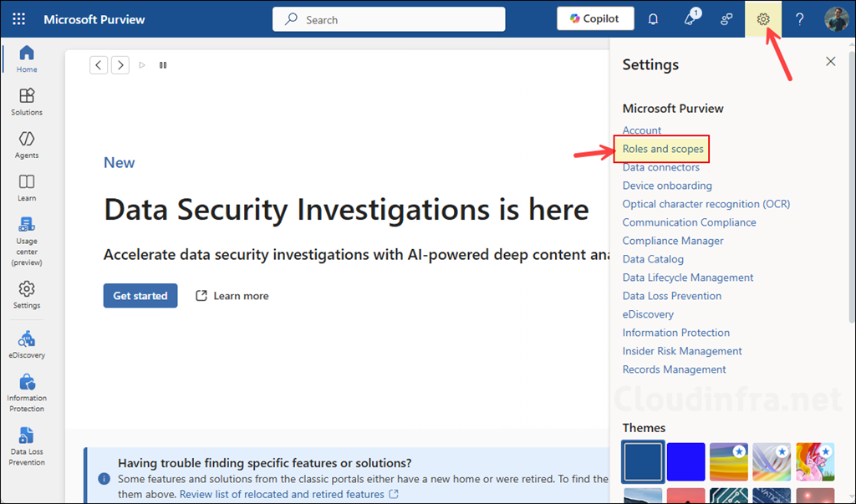The image size is (856, 504).
Task: Pause the banner carousel
Action: (163, 64)
